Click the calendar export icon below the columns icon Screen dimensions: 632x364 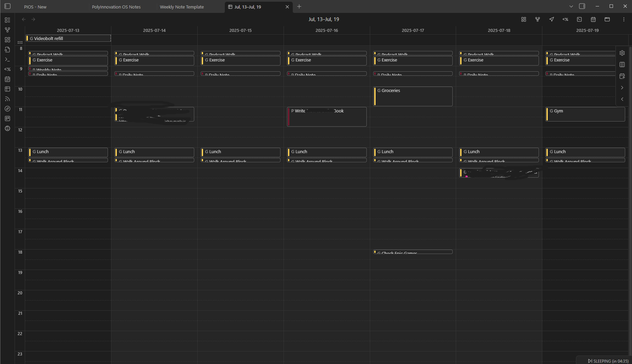pyautogui.click(x=622, y=76)
